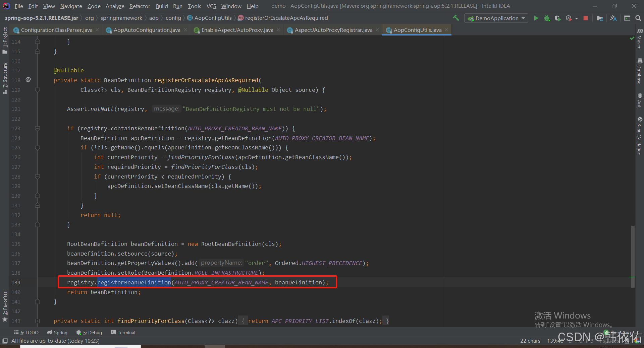Open the Bean Validation tool window

[x=640, y=136]
